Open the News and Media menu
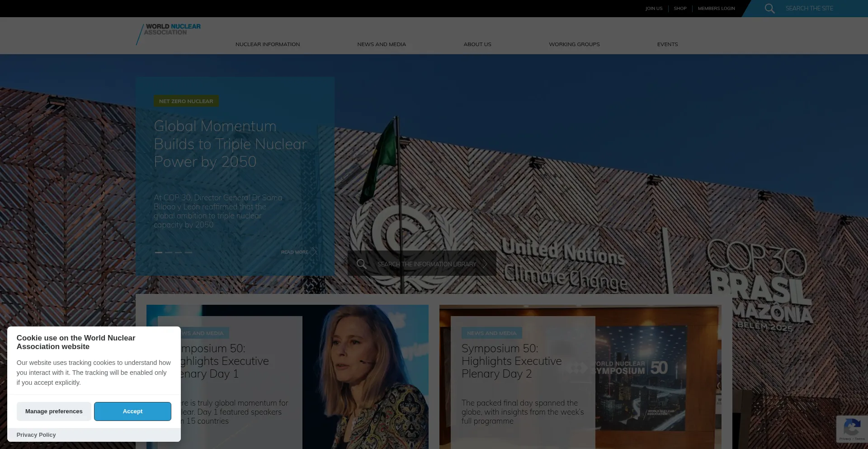This screenshot has height=449, width=868. (381, 44)
